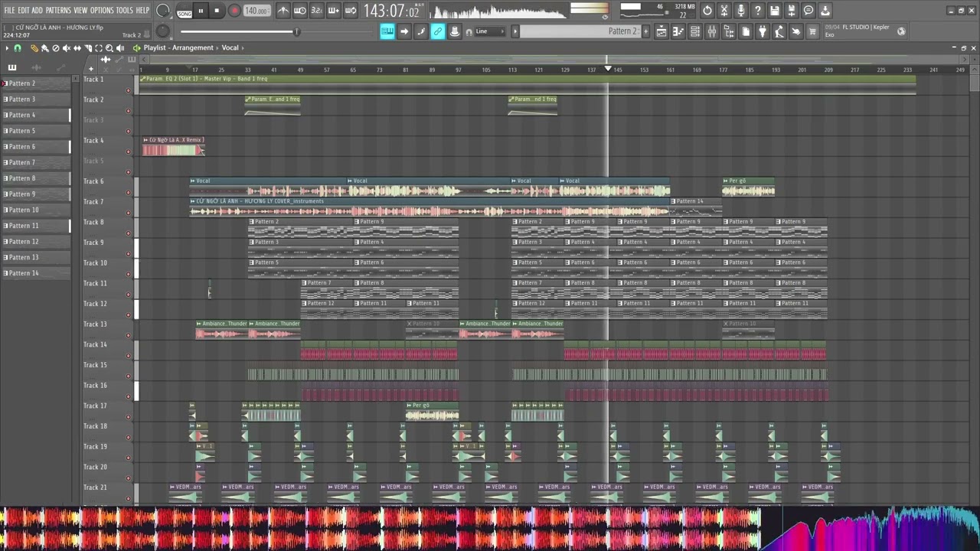This screenshot has width=980, height=551.
Task: Open the Playlist view toolbar icon
Action: click(x=661, y=31)
